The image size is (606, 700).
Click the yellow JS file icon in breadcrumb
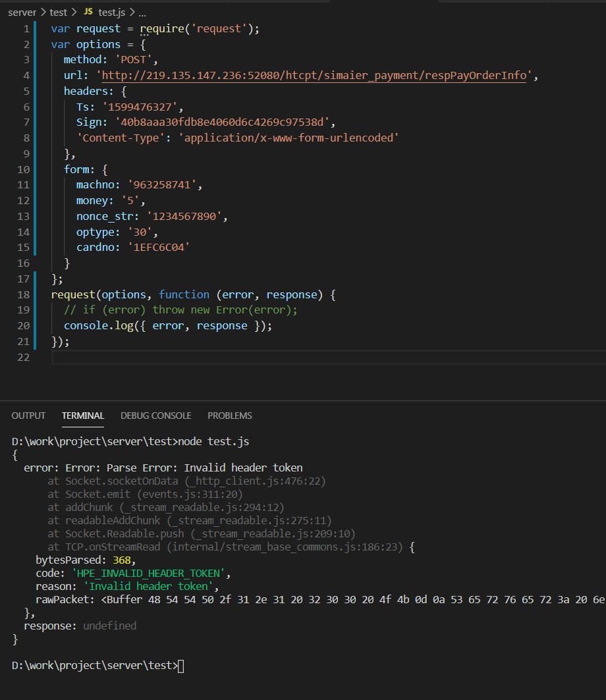[x=88, y=12]
